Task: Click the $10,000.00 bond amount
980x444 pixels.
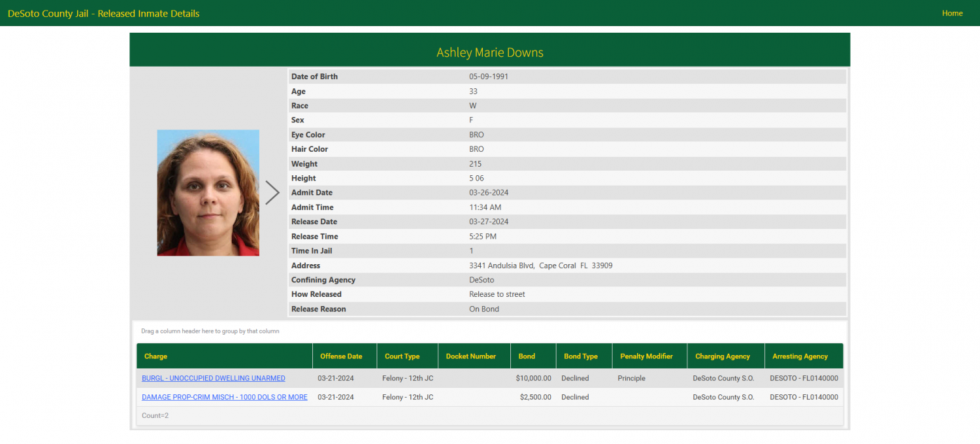Action: (x=534, y=378)
